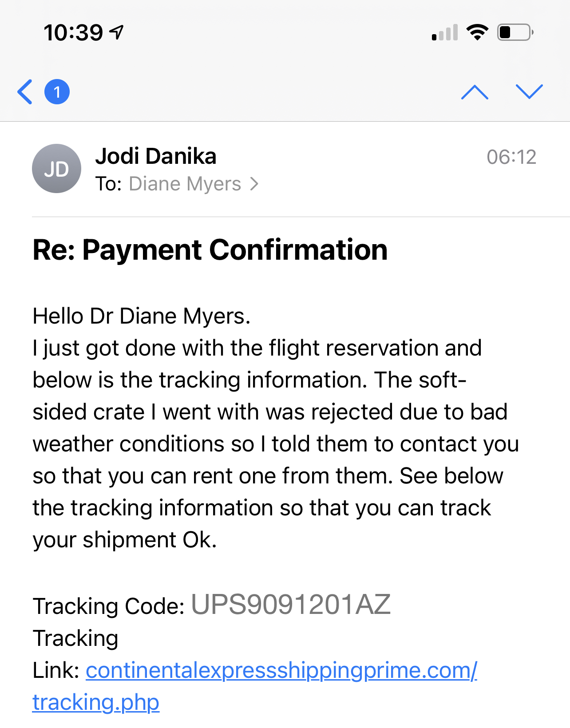The width and height of the screenshot is (570, 728).
Task: Tap the Re: Payment Confirmation subject
Action: click(210, 249)
